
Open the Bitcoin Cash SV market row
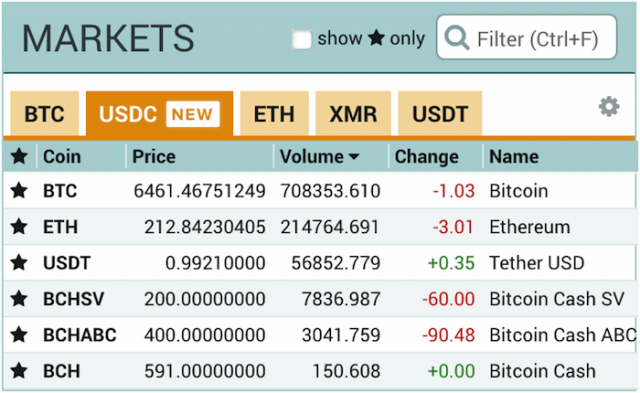pos(320,299)
